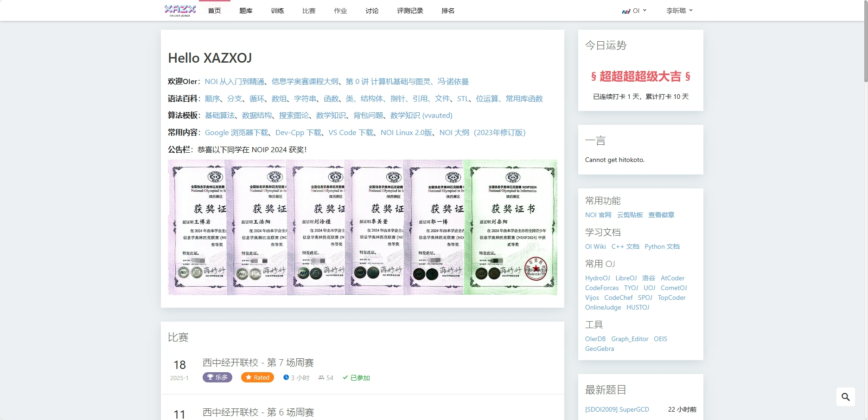Click the checkmark icon beside 已参加
This screenshot has width=868, height=420.
tap(345, 377)
